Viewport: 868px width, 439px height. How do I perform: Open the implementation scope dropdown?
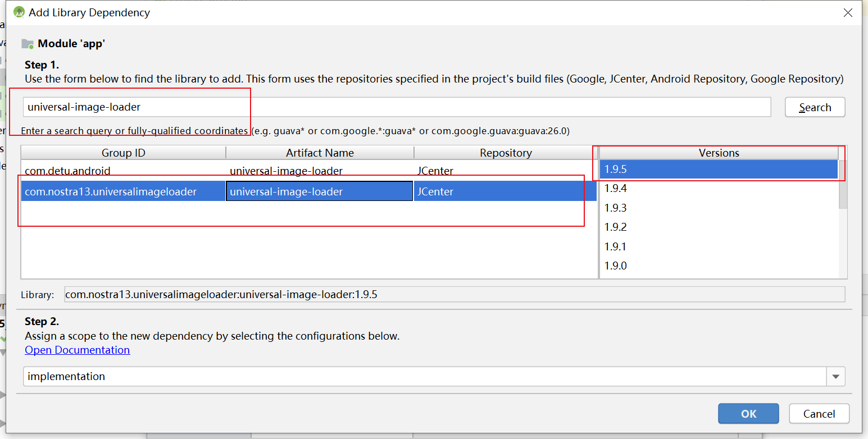[x=835, y=376]
